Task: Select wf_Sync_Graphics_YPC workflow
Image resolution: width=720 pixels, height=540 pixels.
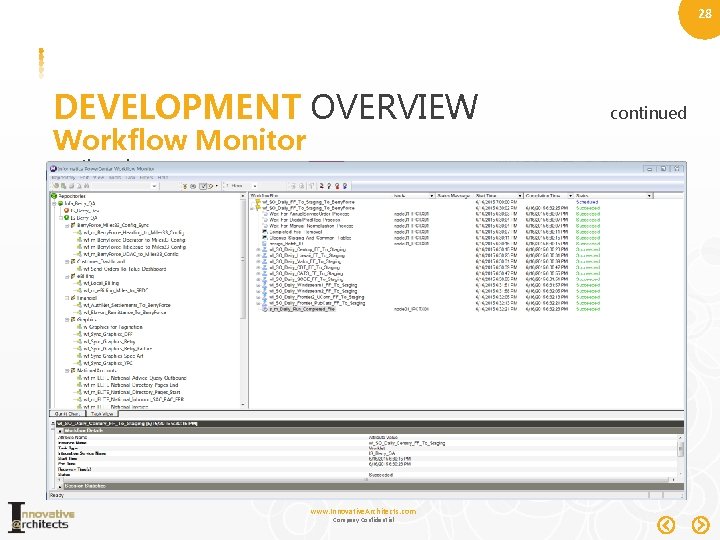Action: click(x=108, y=363)
